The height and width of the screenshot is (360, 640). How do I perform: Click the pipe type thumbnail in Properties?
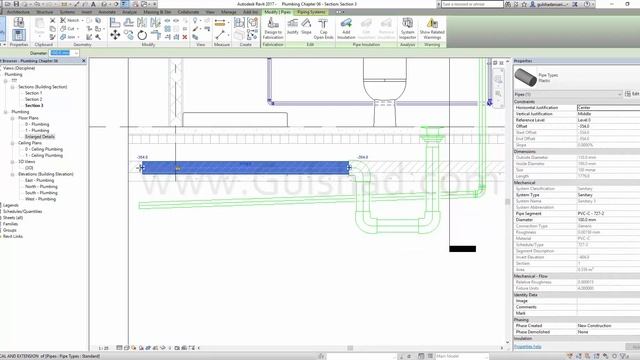tap(525, 78)
